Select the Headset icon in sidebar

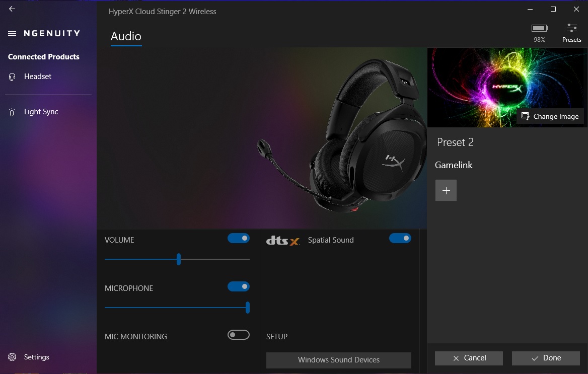(12, 77)
